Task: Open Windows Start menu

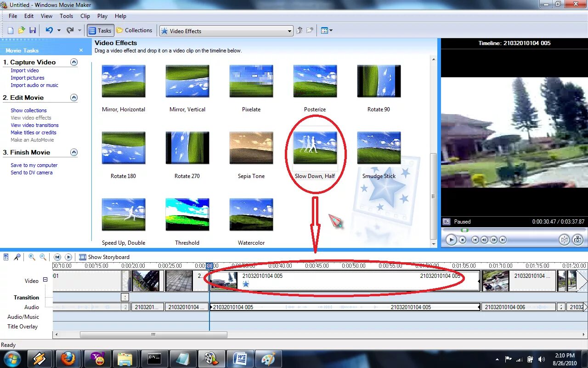Action: point(12,358)
